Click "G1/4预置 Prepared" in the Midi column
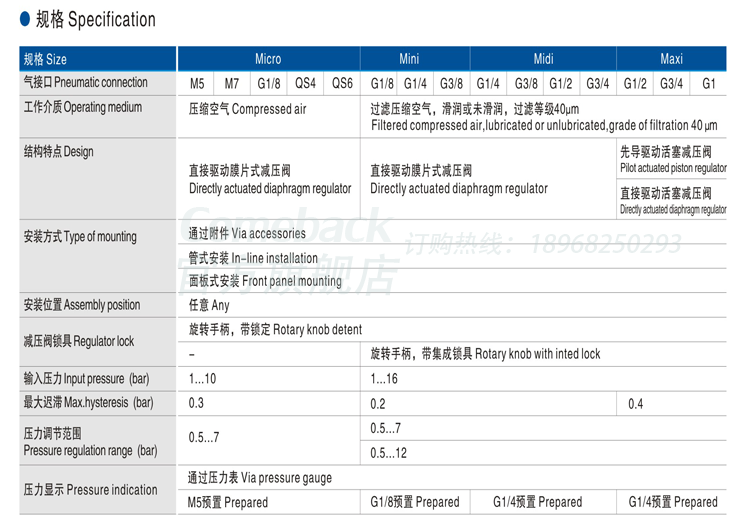 tap(543, 502)
